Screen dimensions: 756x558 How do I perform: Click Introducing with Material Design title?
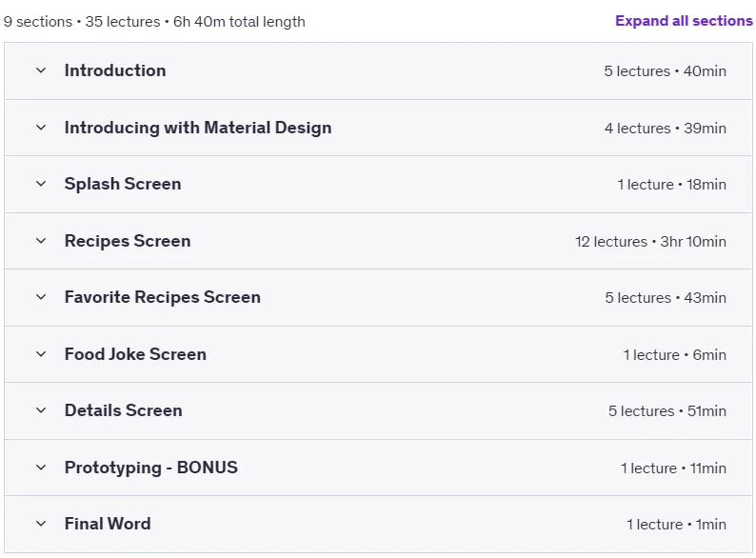198,128
